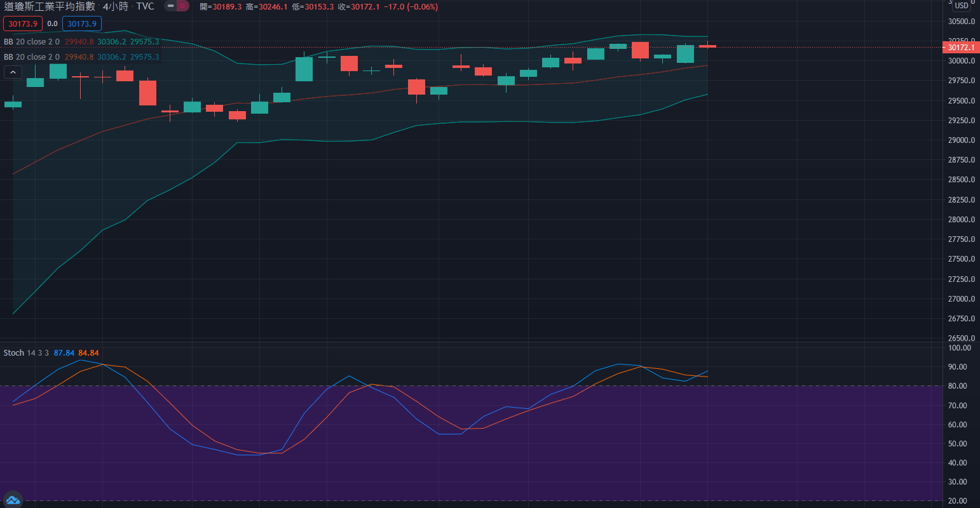
Task: Click the blue 30173.9 buy price button
Action: click(x=82, y=24)
